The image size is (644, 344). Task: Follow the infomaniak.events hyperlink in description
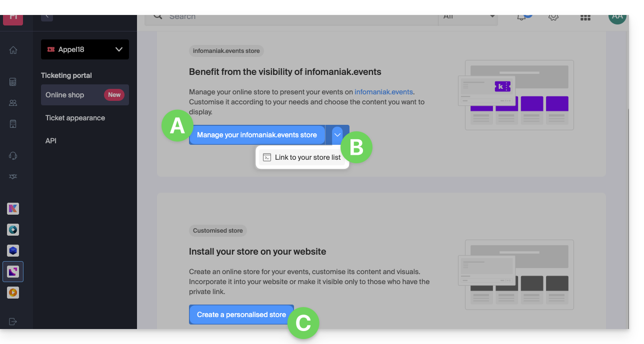tap(383, 92)
